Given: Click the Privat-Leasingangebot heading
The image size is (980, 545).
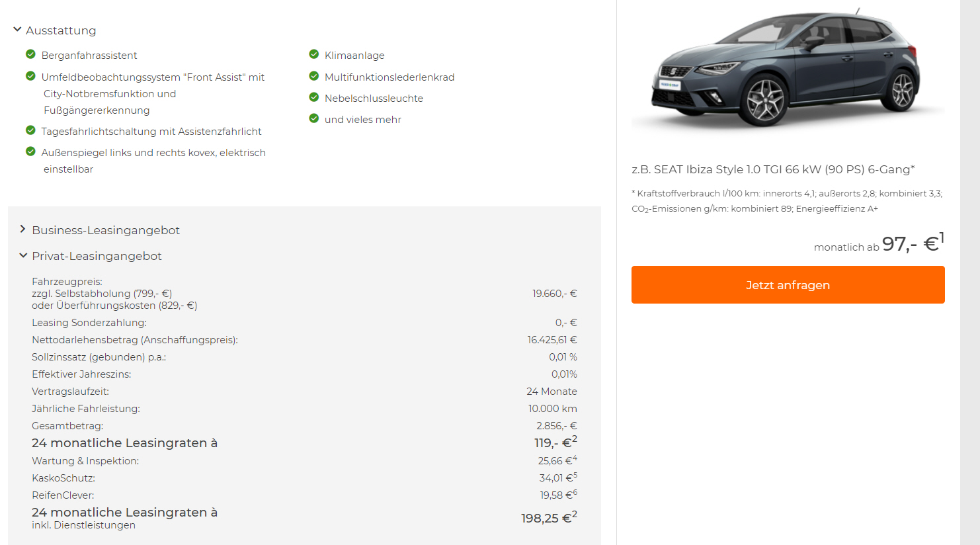Looking at the screenshot, I should pyautogui.click(x=97, y=256).
